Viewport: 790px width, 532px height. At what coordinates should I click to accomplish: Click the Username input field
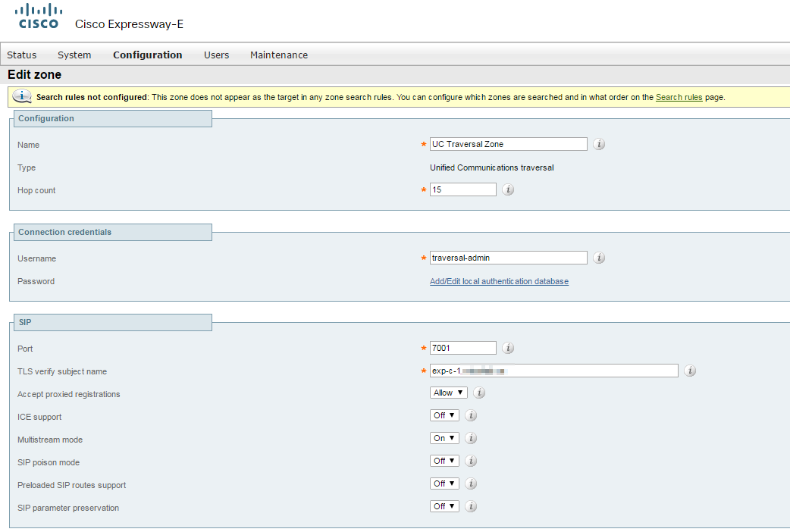(x=509, y=258)
